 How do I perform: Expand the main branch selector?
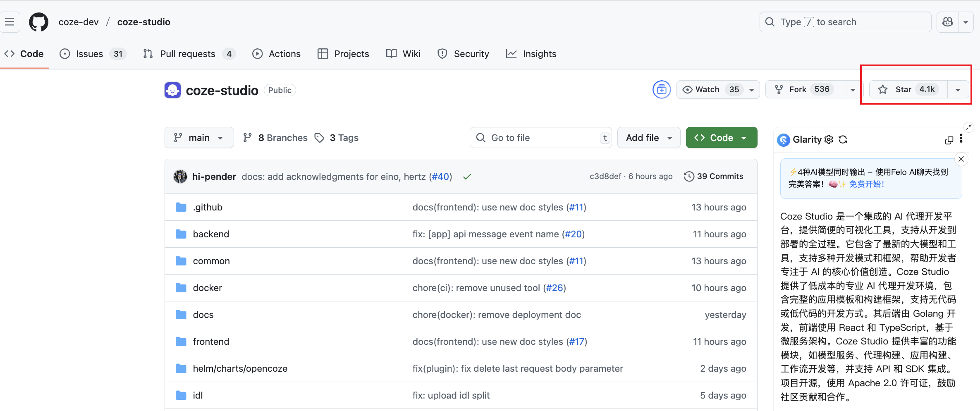point(199,138)
